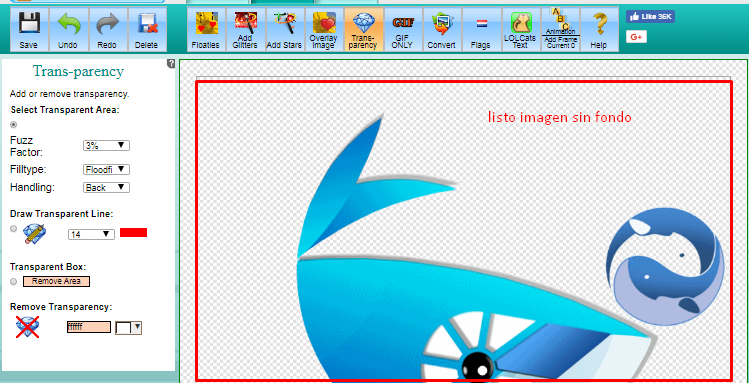Click the ffffff color hex field
Viewport: 749px width, 383px height.
[x=89, y=327]
